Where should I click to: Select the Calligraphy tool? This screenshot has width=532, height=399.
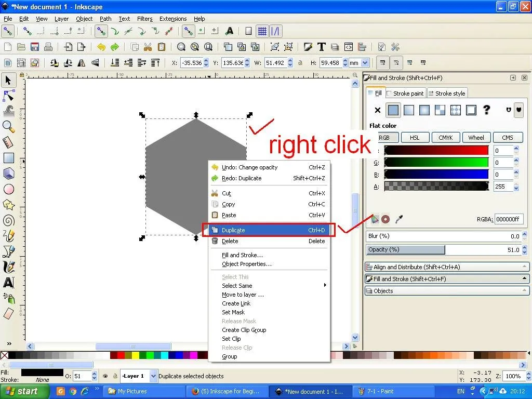pos(8,267)
